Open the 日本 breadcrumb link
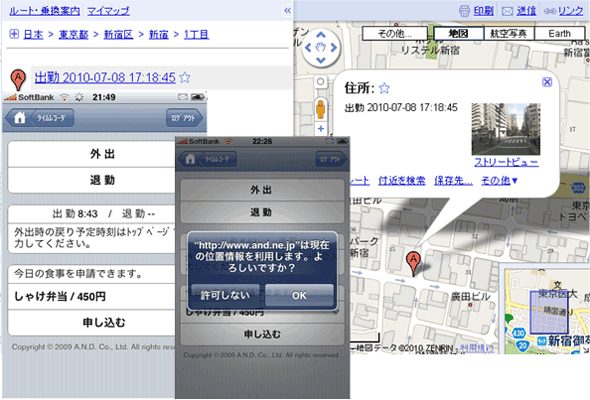Viewport: 590px width, 400px height. pos(33,35)
